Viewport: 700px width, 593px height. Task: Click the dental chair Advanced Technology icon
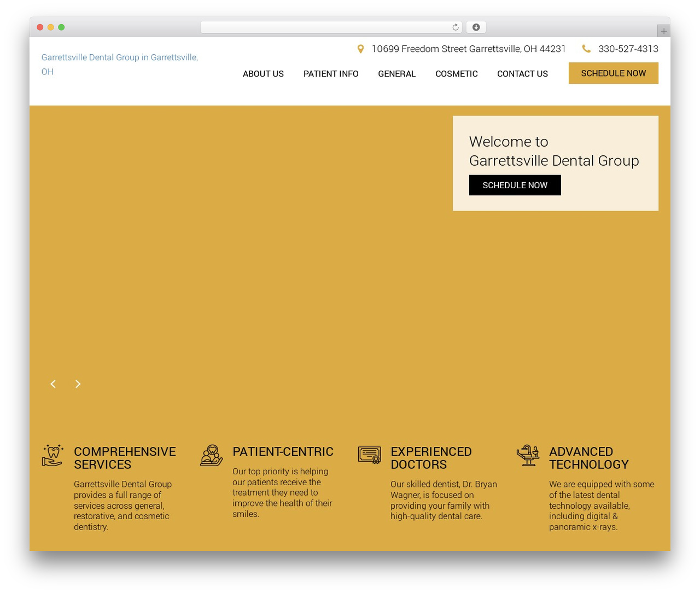pyautogui.click(x=528, y=455)
